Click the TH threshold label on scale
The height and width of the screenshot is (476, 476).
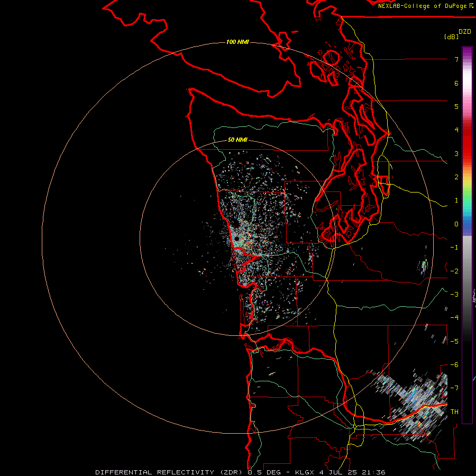tap(454, 412)
